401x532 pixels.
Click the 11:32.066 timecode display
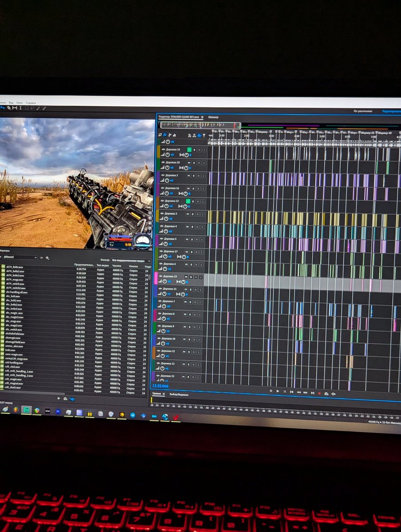(x=160, y=386)
